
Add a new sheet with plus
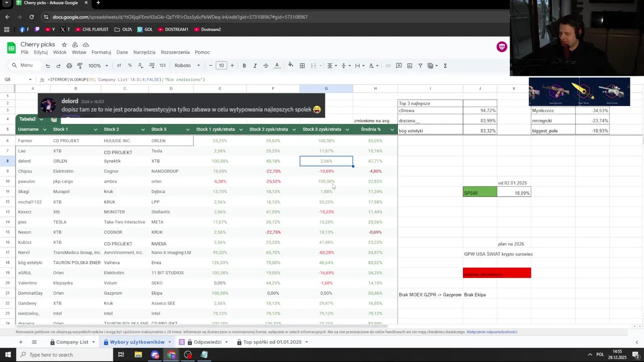[21, 342]
